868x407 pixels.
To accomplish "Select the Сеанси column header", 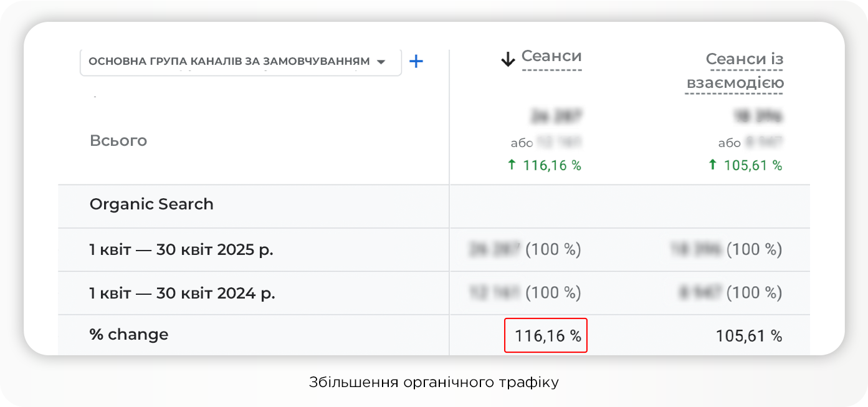I will tap(551, 56).
